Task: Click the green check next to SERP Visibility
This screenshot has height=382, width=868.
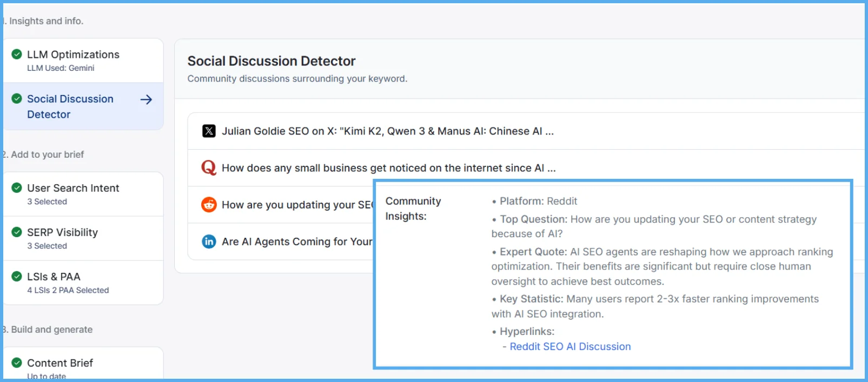Action: click(17, 232)
